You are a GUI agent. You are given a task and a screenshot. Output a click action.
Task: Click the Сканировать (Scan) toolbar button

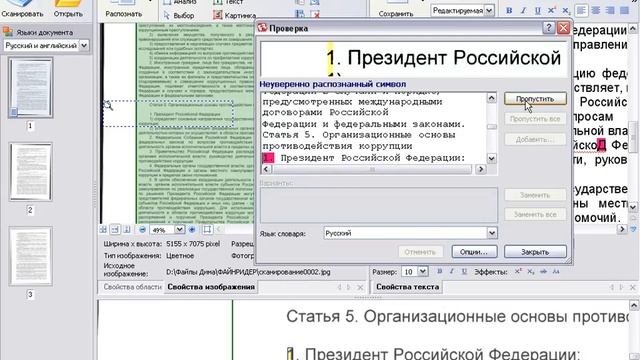(22, 9)
